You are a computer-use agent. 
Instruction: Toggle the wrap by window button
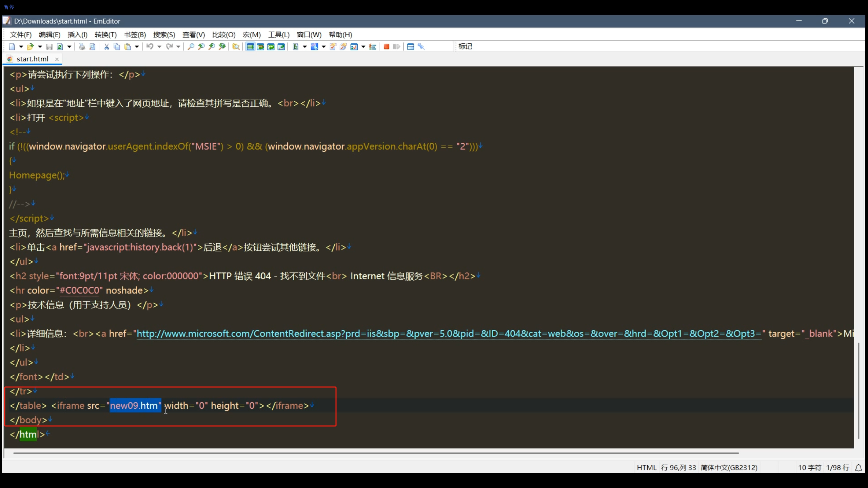coord(271,47)
